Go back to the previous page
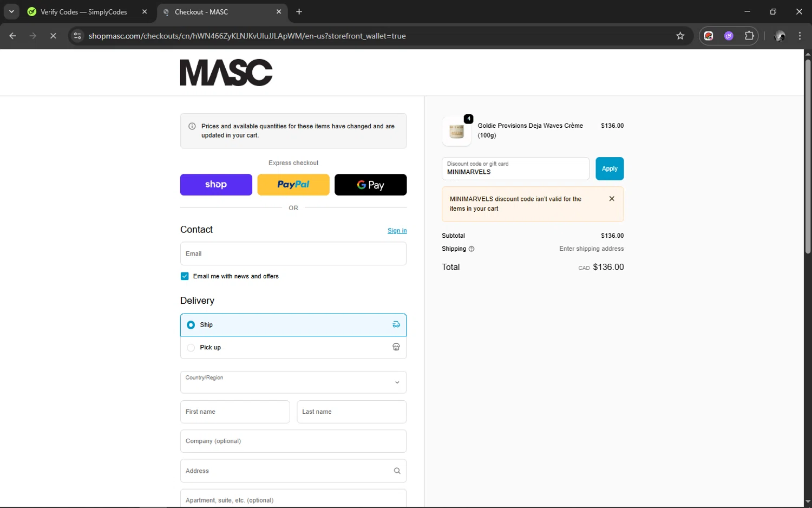 [13, 36]
